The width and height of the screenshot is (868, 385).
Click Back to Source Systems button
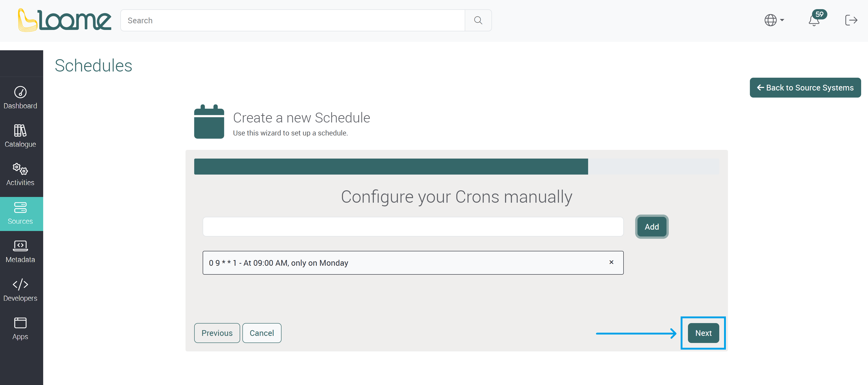pos(805,88)
